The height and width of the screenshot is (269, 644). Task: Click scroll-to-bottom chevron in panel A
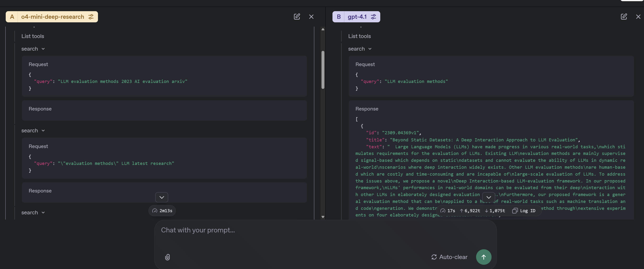click(161, 197)
